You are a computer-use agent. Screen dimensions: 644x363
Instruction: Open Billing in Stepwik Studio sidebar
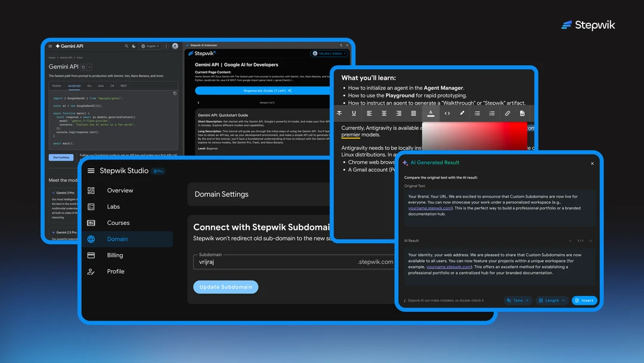pyautogui.click(x=114, y=256)
